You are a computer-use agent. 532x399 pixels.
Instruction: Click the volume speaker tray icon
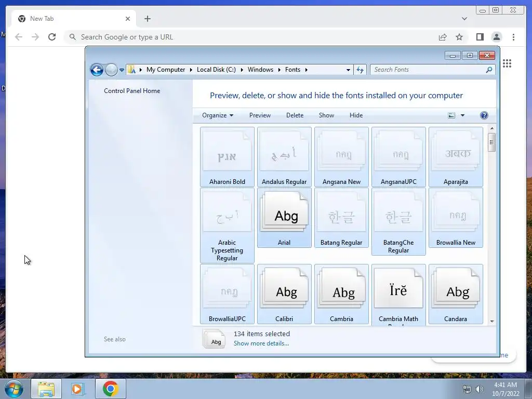(x=479, y=389)
